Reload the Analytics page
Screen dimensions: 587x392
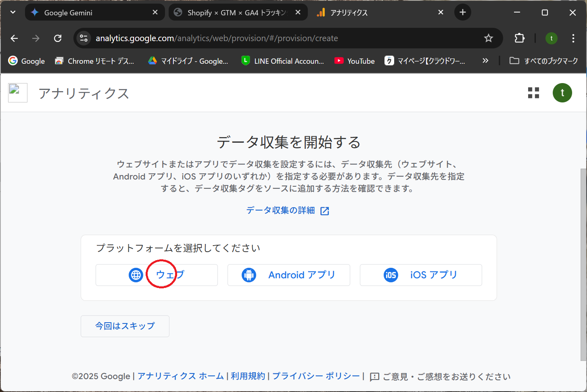[58, 38]
